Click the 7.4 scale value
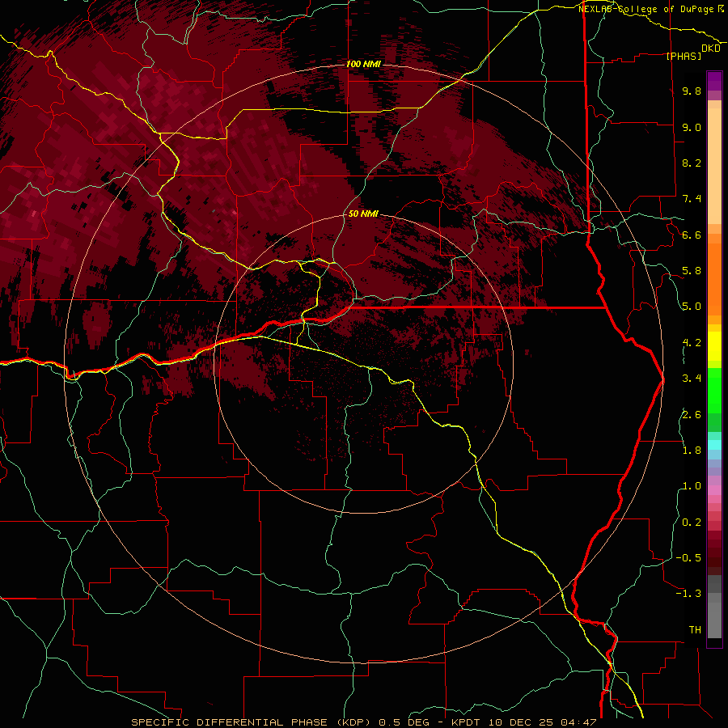The image size is (728, 728). pyautogui.click(x=692, y=199)
